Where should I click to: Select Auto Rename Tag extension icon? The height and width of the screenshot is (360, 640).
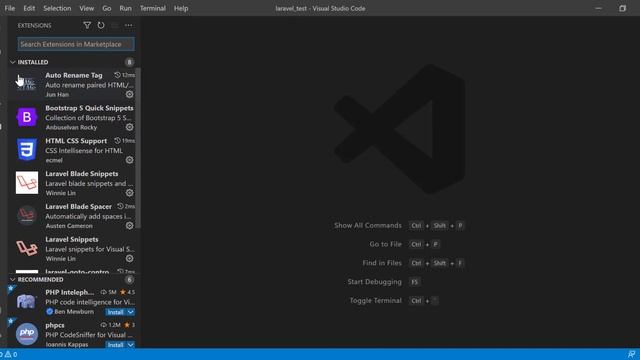click(27, 84)
